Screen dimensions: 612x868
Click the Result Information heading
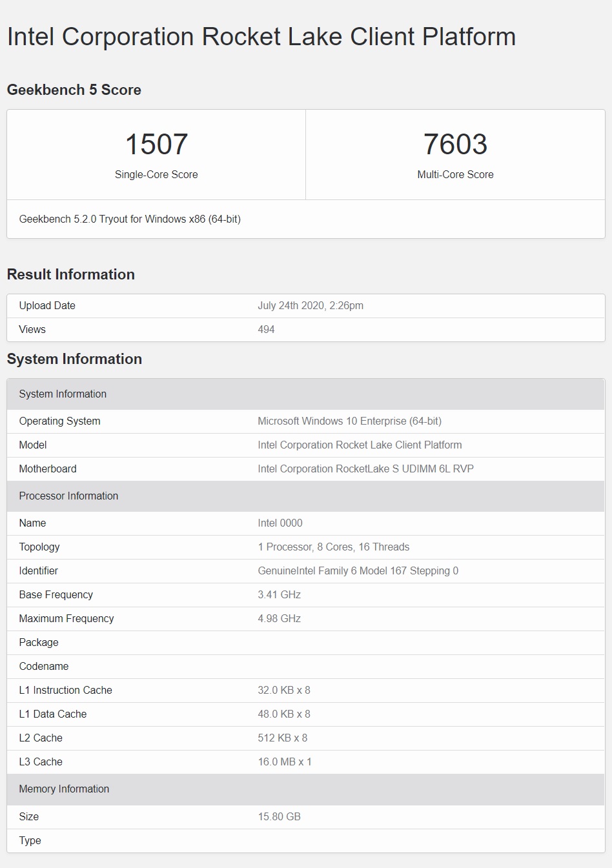click(x=70, y=274)
